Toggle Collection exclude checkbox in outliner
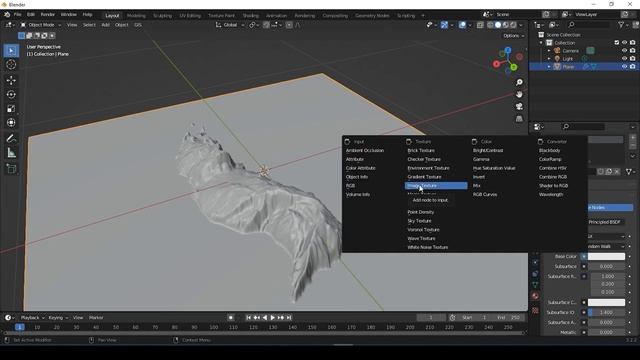 [x=616, y=42]
